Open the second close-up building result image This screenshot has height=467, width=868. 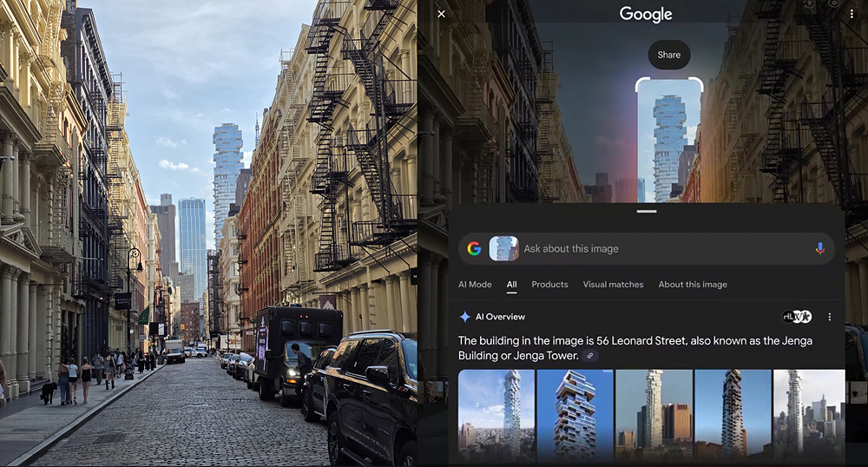575,415
